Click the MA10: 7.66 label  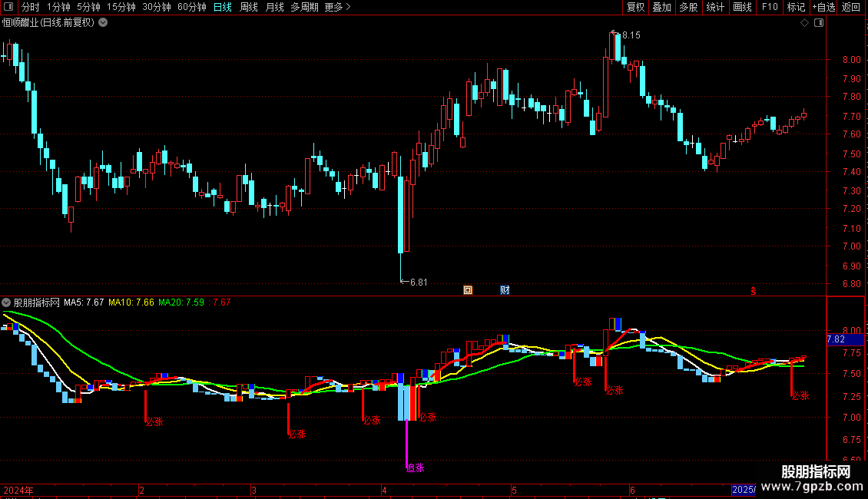(131, 302)
